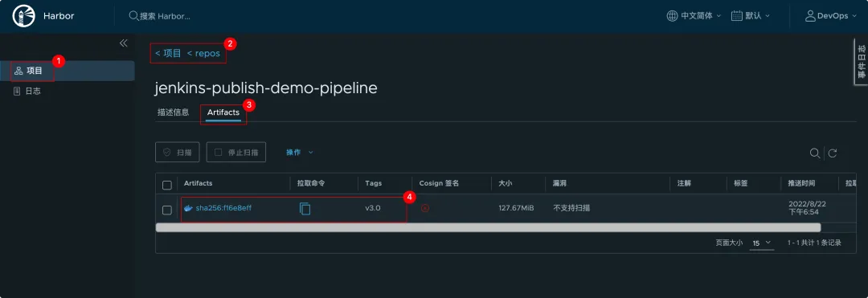Viewport: 868px width, 298px height.
Task: Click the red unsigned Cosign status icon
Action: point(425,208)
